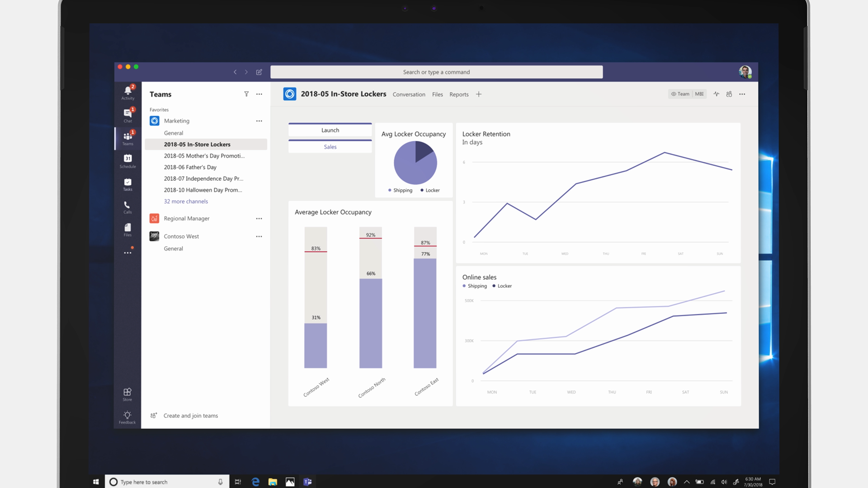Click the volume icon in system tray
Screen dimensions: 868x488
pos(724,482)
